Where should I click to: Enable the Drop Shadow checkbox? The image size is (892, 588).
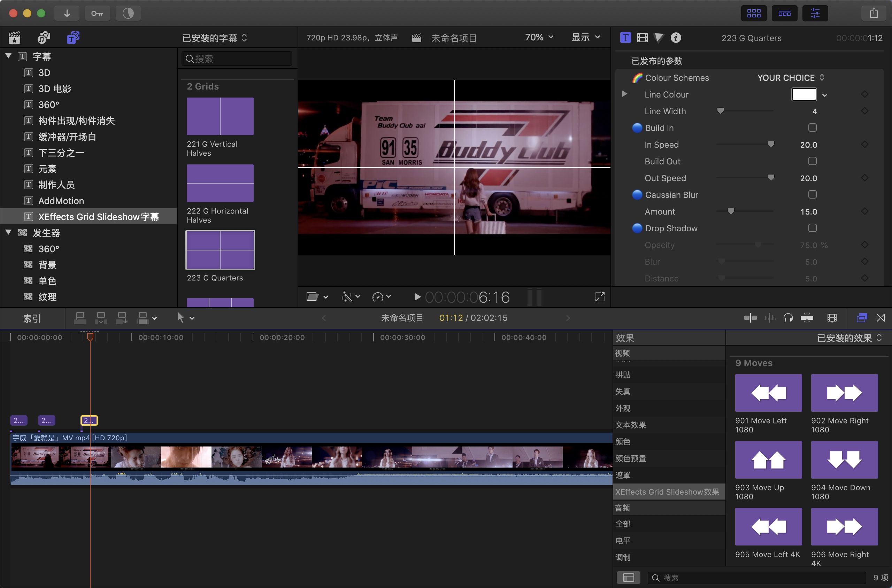tap(812, 228)
